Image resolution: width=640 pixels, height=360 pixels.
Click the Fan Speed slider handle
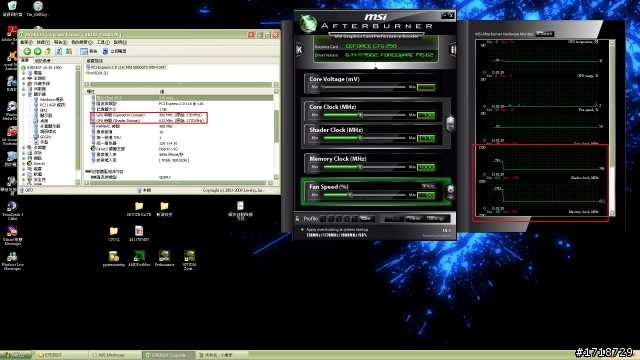[350, 195]
